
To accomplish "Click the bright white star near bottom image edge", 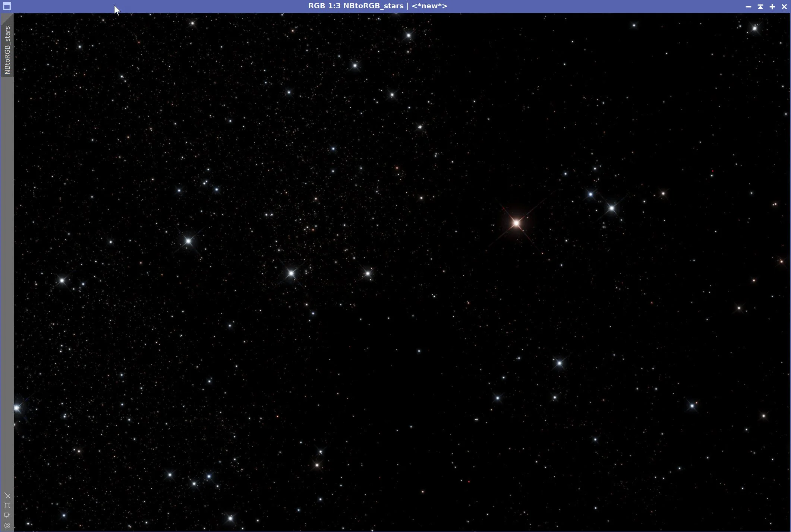I will [x=230, y=518].
